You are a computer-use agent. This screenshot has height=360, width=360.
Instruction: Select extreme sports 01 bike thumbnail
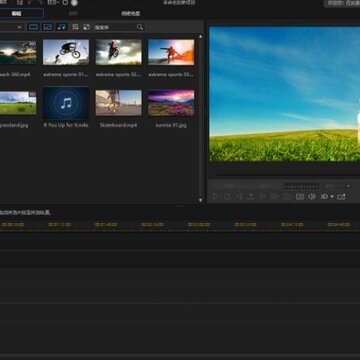(66, 52)
